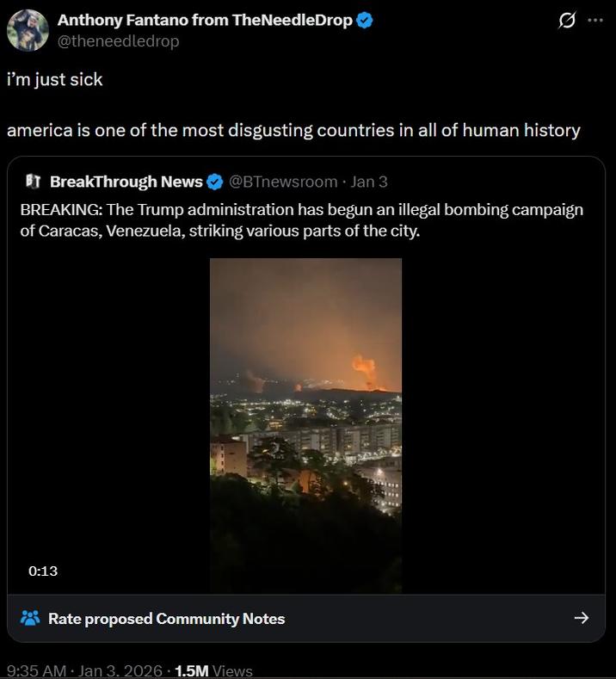Open the quoted post's BREAKING text
The height and width of the screenshot is (679, 616).
[301, 221]
